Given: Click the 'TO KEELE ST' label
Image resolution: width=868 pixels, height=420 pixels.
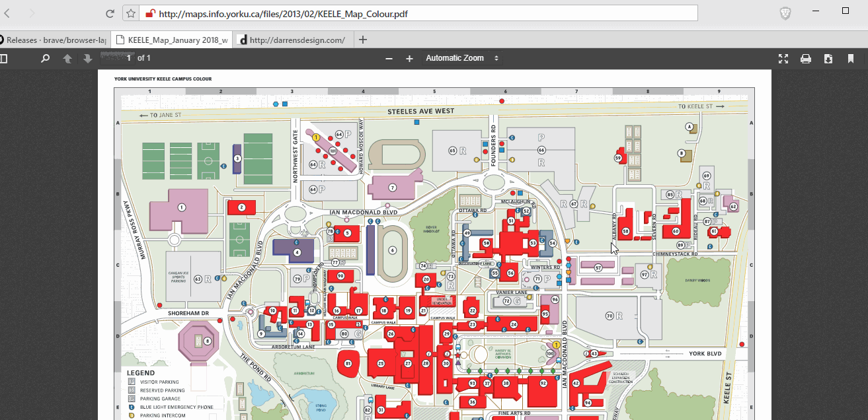Looking at the screenshot, I should [696, 106].
